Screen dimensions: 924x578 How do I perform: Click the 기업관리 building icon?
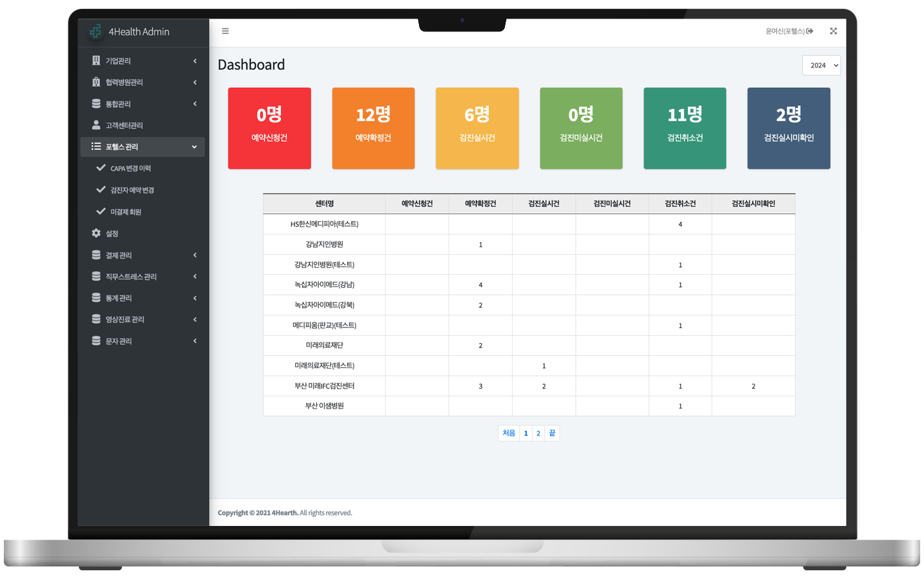pyautogui.click(x=96, y=60)
